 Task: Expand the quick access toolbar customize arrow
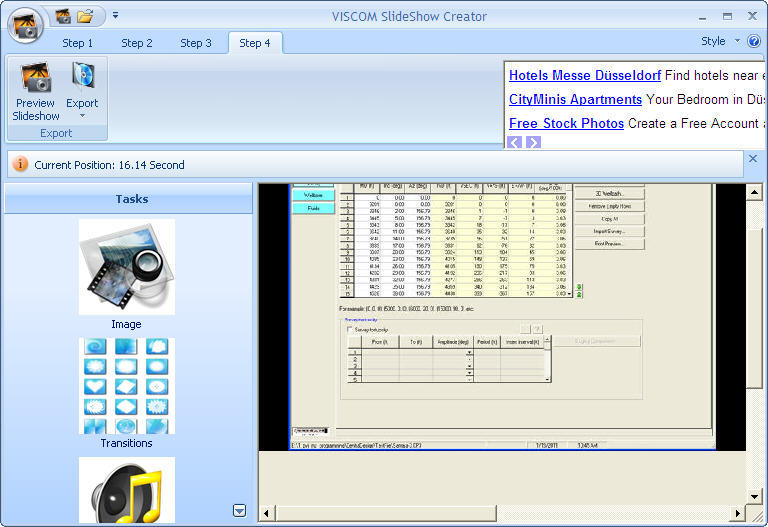point(116,16)
